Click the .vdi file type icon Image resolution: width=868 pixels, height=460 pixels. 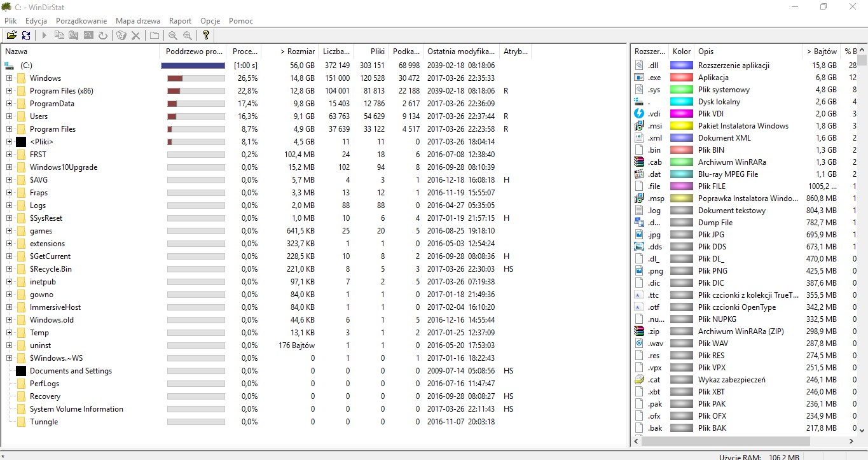640,113
